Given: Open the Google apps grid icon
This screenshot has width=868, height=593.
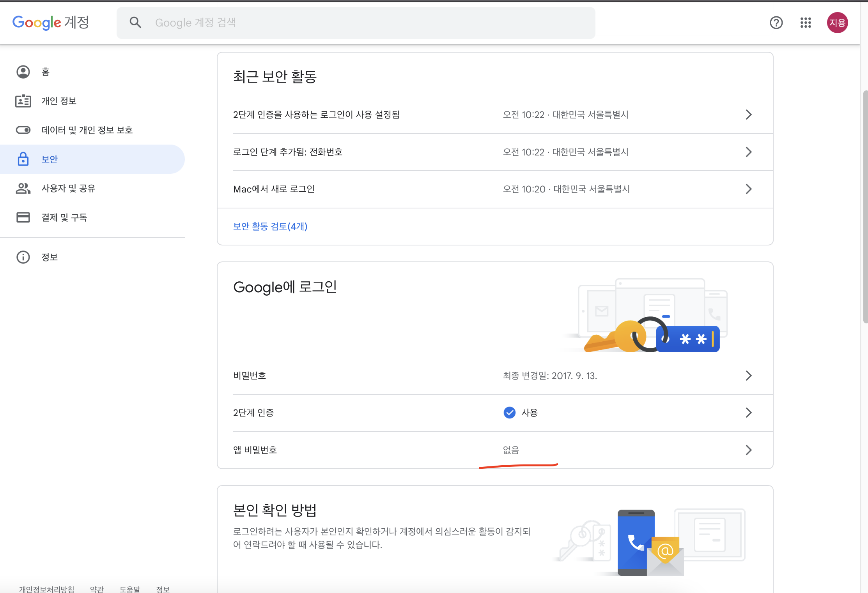Looking at the screenshot, I should (806, 23).
